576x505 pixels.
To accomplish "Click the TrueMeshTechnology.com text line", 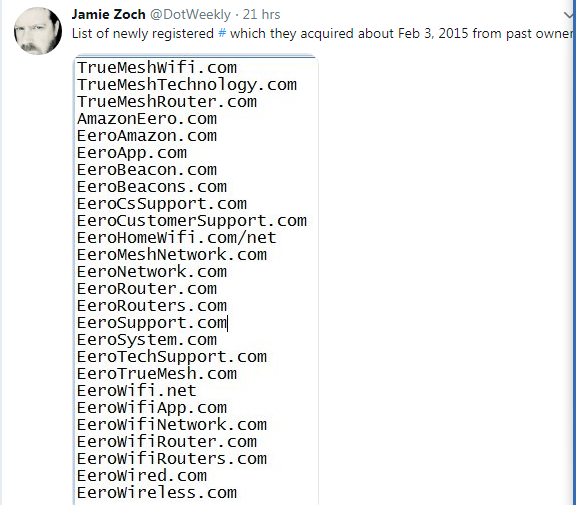I will [x=187, y=85].
